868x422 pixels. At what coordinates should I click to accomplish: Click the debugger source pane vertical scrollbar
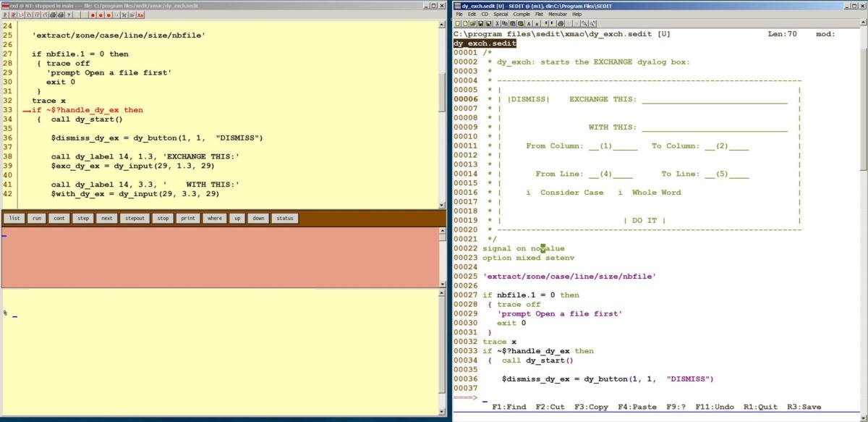tap(442, 114)
